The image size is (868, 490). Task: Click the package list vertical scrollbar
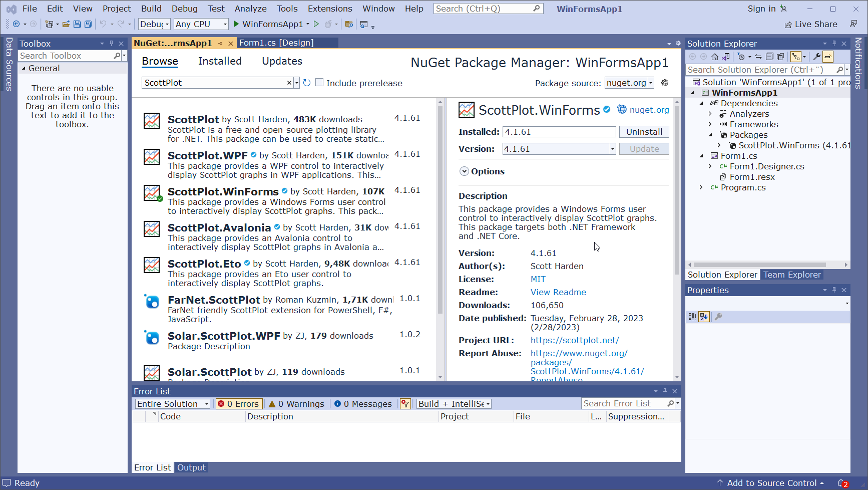click(x=440, y=209)
